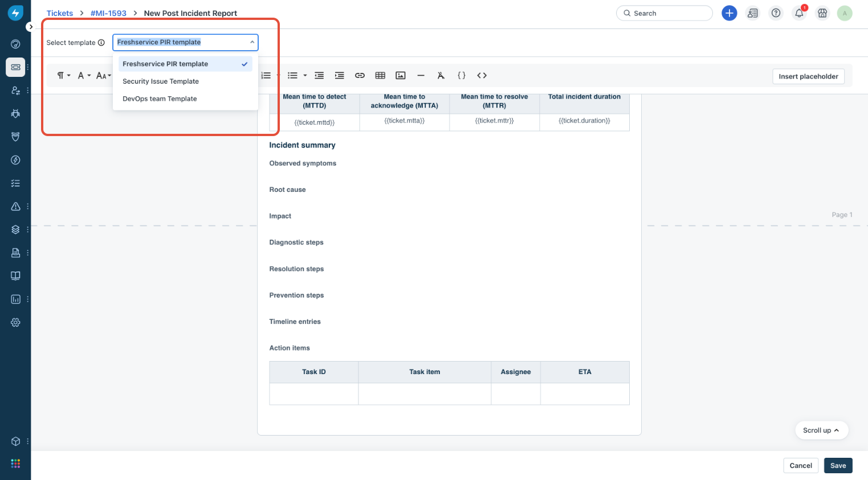Clear formatting with the crossed A icon
Viewport: 868px width, 480px height.
[441, 75]
